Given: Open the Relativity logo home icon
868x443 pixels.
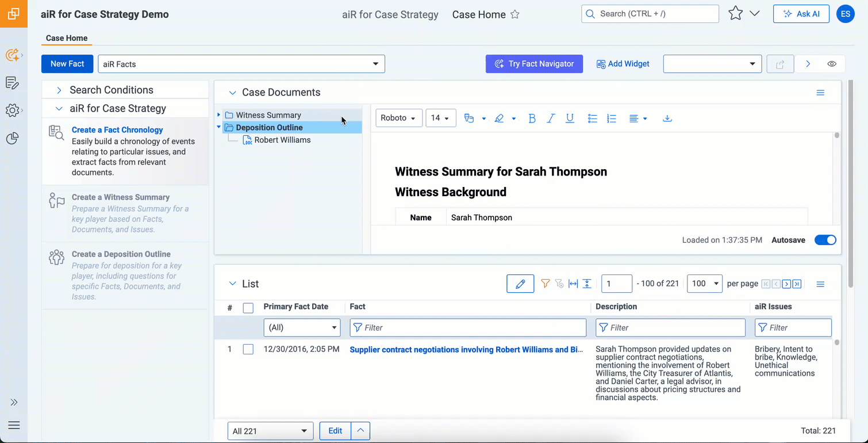Looking at the screenshot, I should [14, 14].
